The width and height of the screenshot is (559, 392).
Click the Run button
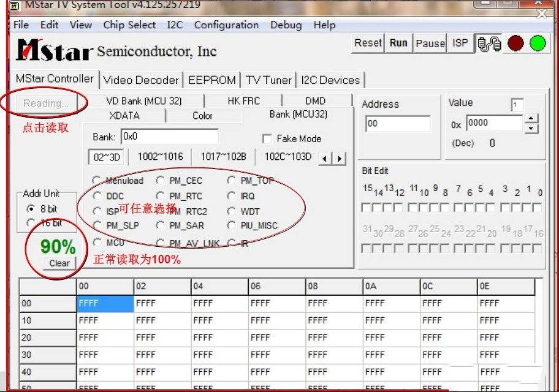tap(398, 43)
